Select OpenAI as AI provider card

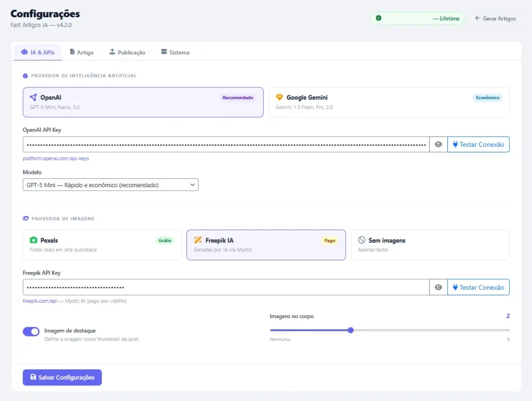(x=143, y=102)
